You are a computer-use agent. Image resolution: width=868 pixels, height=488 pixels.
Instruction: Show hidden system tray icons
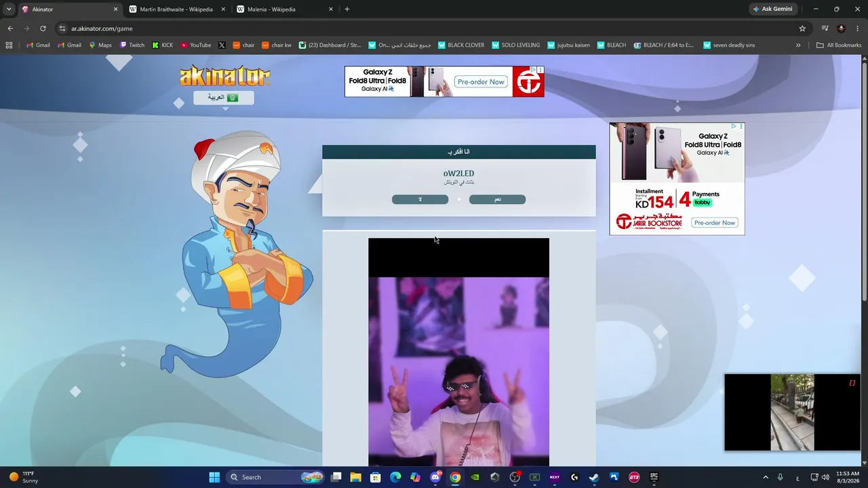(x=766, y=477)
